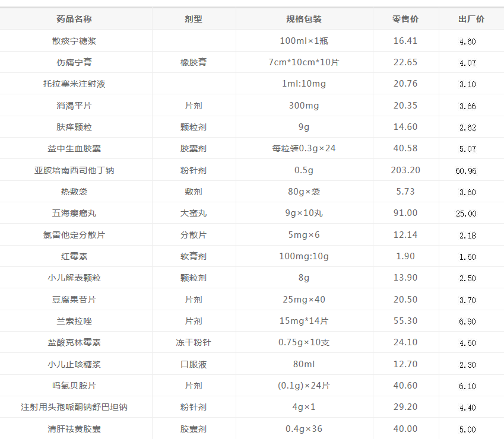Click the factory price 4.07

[x=467, y=63]
